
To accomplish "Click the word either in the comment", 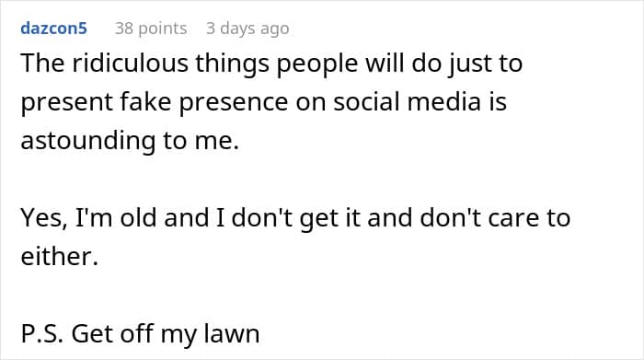I will coord(60,257).
